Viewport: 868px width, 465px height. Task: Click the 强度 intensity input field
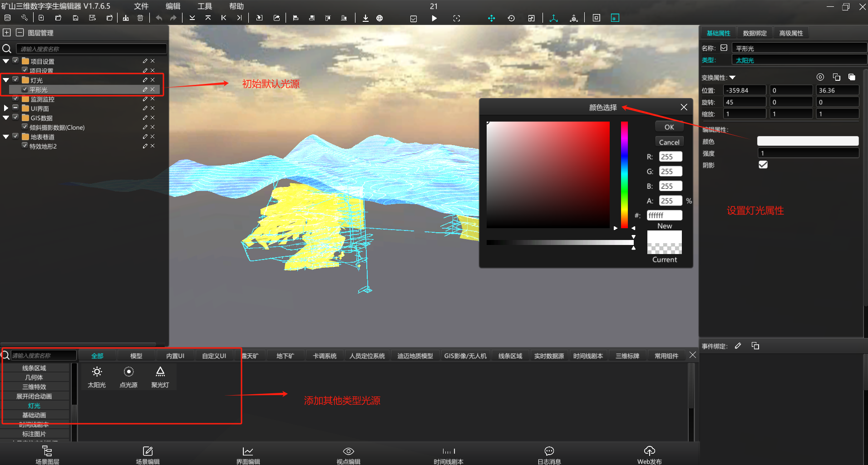(x=808, y=153)
